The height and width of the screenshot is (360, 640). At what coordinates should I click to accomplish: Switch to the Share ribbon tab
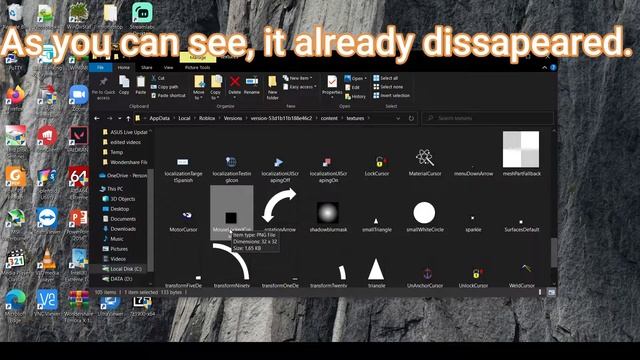point(147,68)
